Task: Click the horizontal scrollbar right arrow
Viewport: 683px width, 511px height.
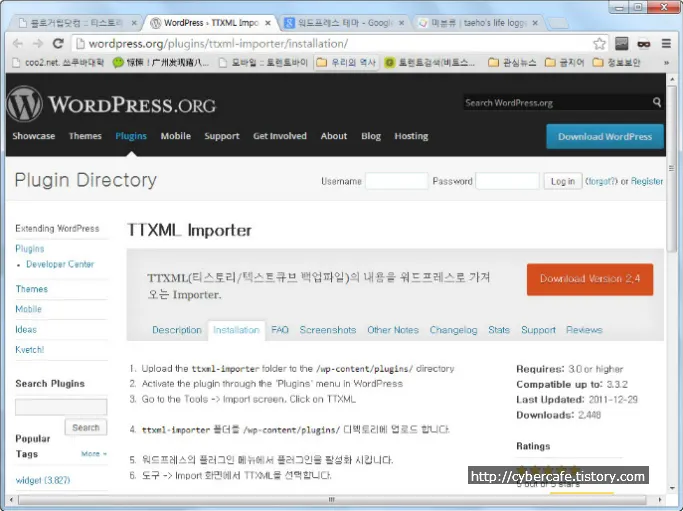Action: tap(659, 500)
